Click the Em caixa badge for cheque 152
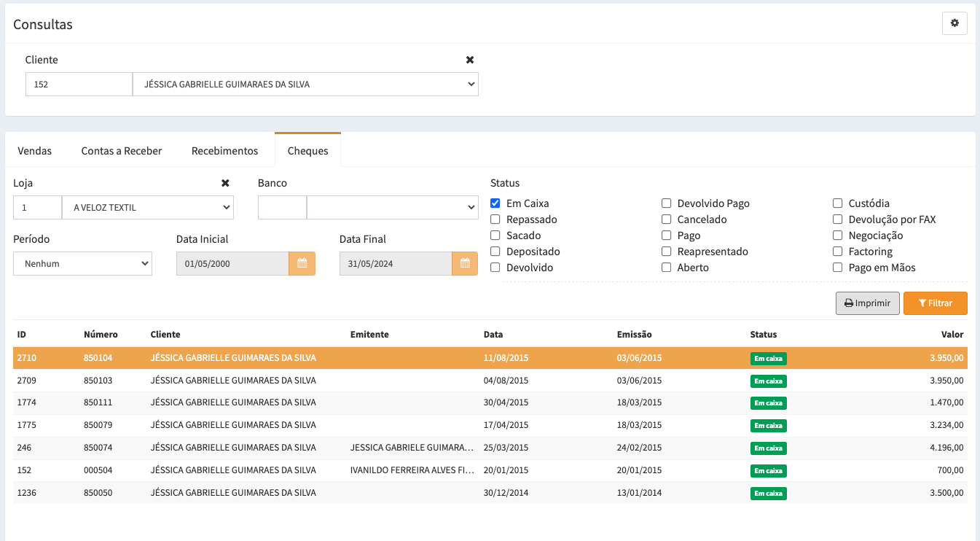Viewport: 980px width, 541px height. pos(768,470)
